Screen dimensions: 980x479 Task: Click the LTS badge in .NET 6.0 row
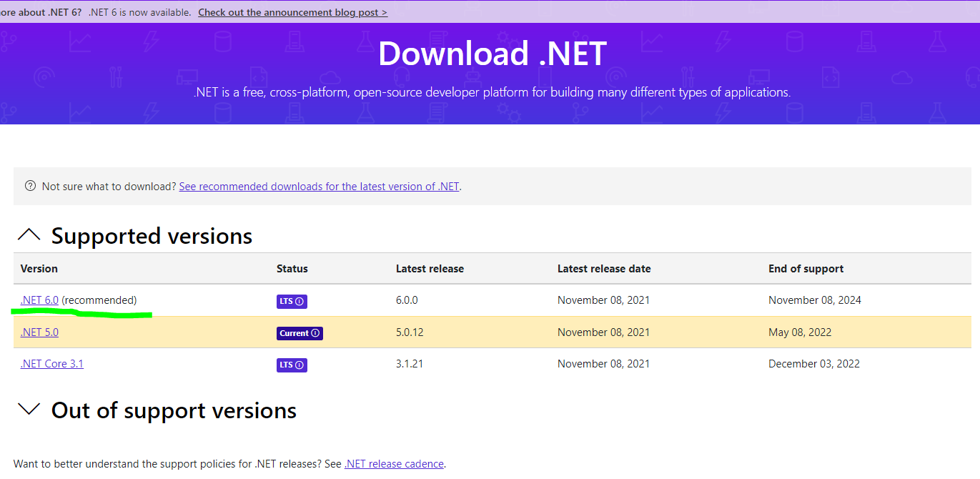pos(292,301)
